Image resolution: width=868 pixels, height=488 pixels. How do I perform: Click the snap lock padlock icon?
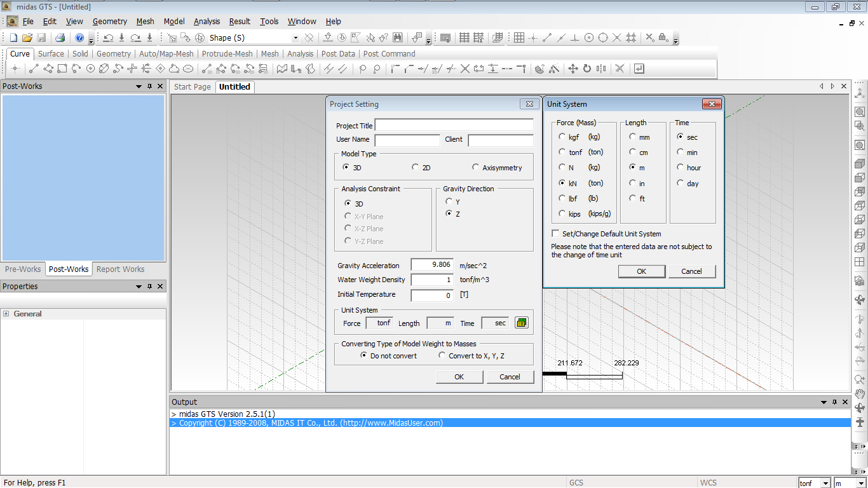[663, 38]
